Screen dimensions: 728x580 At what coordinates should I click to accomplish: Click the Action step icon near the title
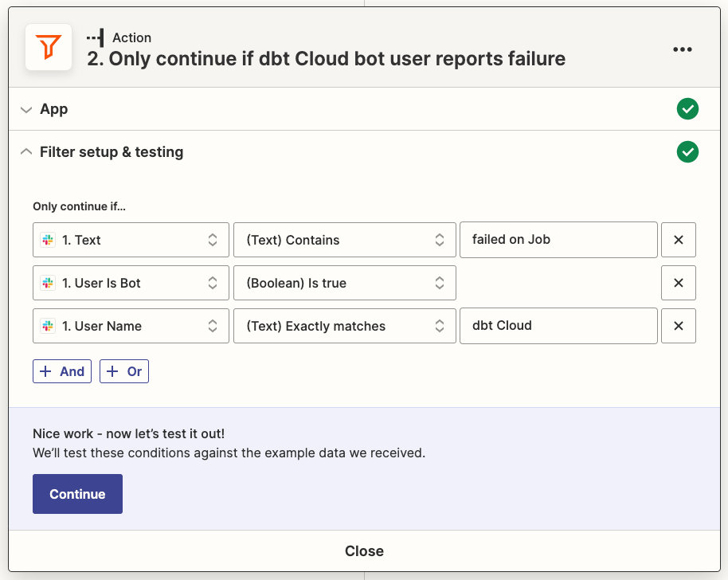coord(95,37)
